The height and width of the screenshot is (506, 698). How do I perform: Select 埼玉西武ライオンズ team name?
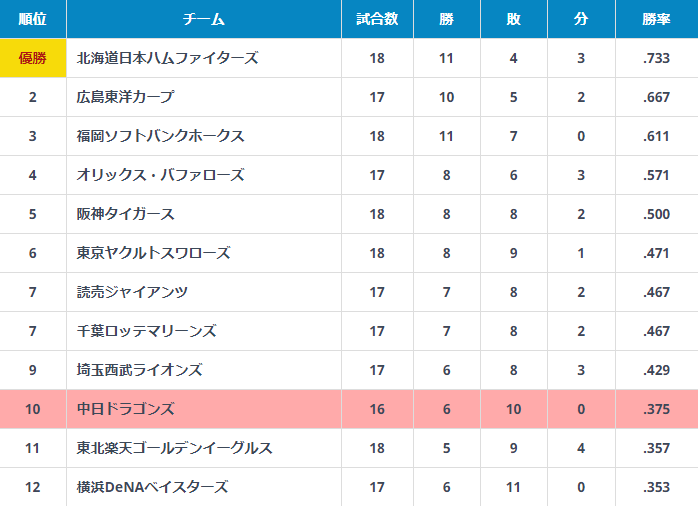click(139, 370)
